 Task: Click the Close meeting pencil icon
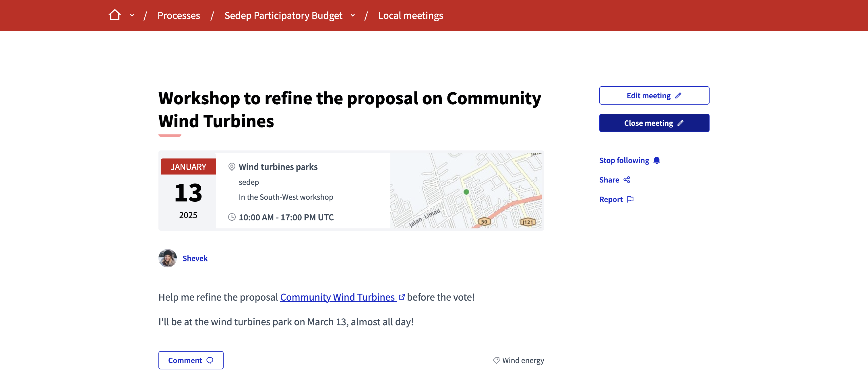[682, 123]
